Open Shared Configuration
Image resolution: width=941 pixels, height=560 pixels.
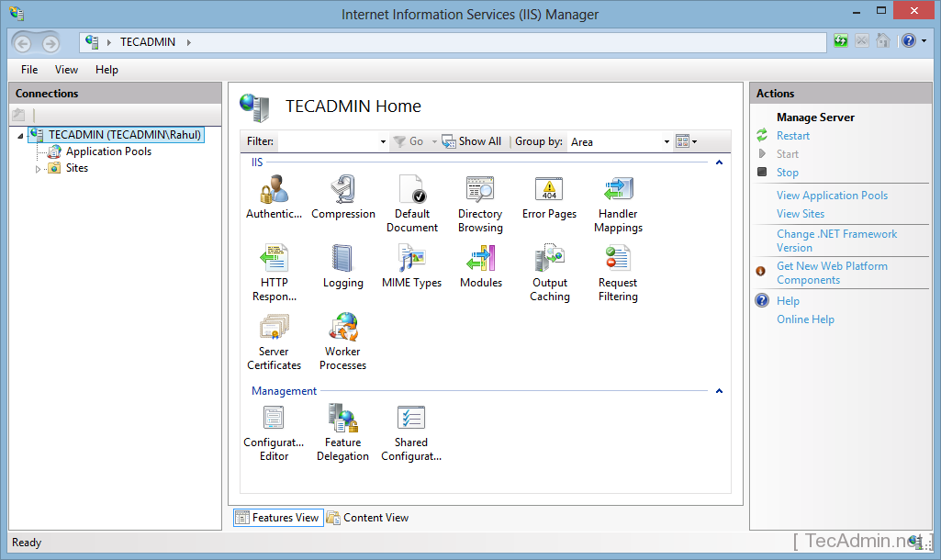click(411, 432)
